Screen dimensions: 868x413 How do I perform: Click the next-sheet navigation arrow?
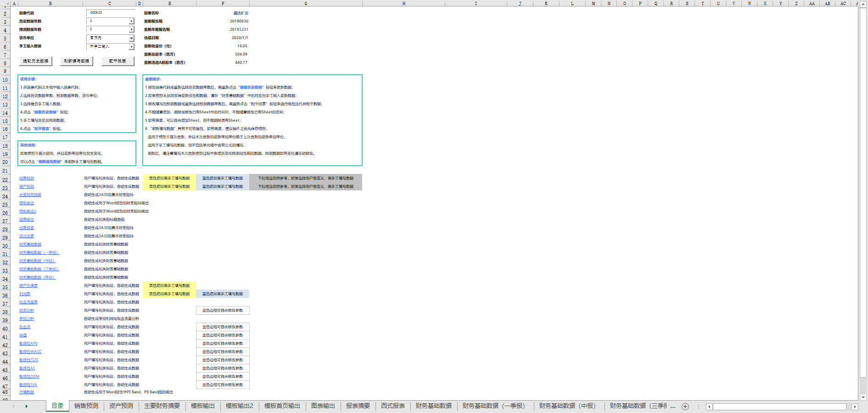(x=27, y=406)
